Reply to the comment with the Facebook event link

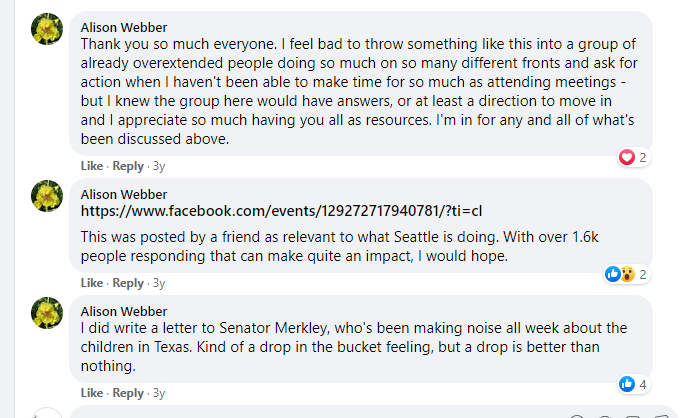pyautogui.click(x=128, y=283)
